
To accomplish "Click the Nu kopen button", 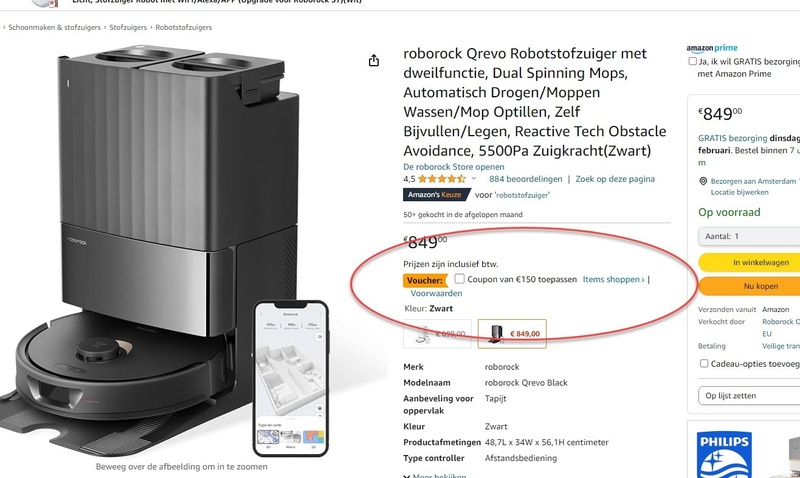I will [x=749, y=286].
